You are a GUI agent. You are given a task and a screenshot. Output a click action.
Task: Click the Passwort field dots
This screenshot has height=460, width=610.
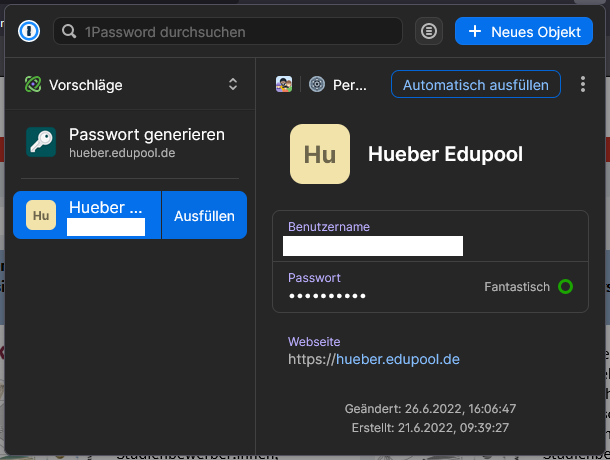(x=327, y=296)
